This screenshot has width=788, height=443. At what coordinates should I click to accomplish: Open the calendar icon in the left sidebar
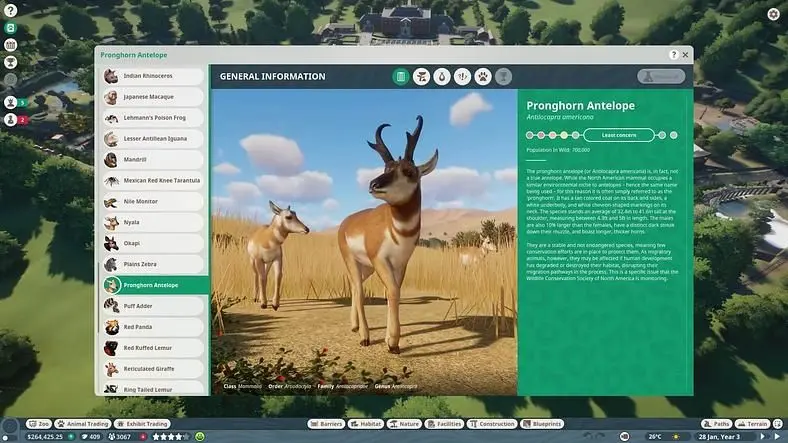tap(10, 45)
